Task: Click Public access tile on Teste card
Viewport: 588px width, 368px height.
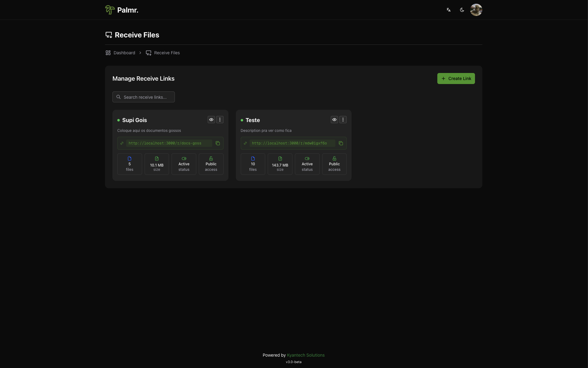Action: point(334,164)
